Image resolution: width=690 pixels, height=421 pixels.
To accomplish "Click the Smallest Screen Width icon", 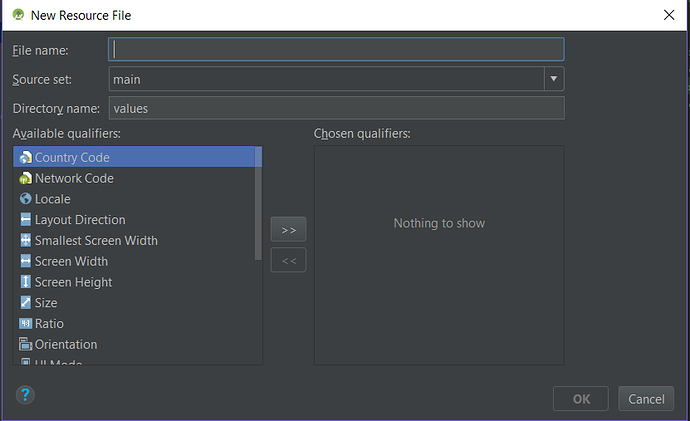I will point(26,240).
